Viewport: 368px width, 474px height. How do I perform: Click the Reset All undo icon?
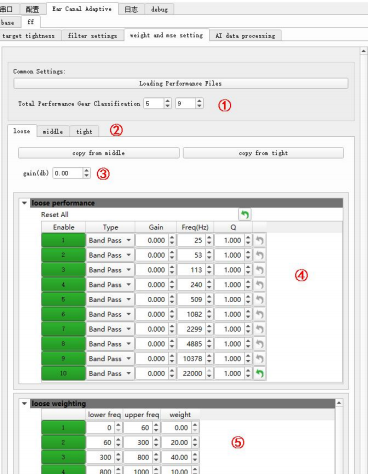(x=245, y=214)
